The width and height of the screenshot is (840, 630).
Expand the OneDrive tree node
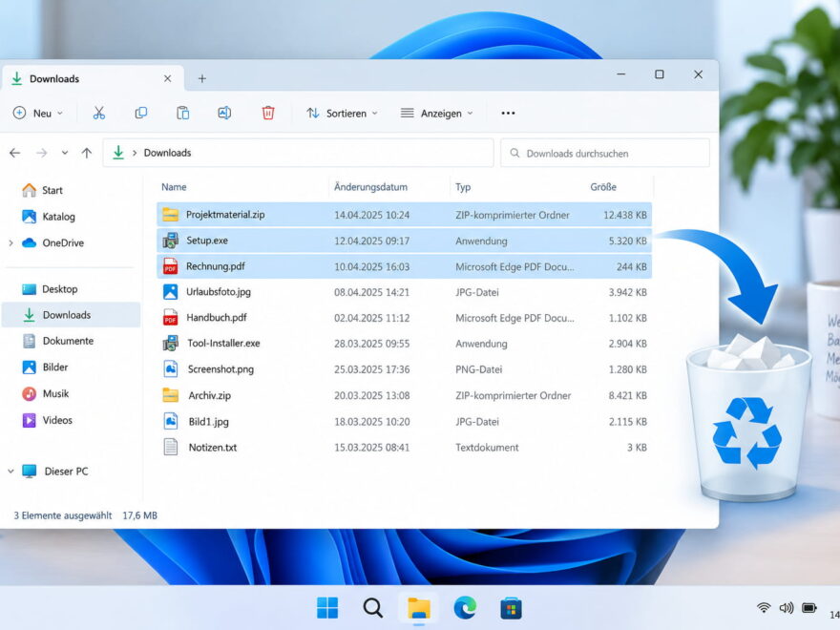(10, 243)
